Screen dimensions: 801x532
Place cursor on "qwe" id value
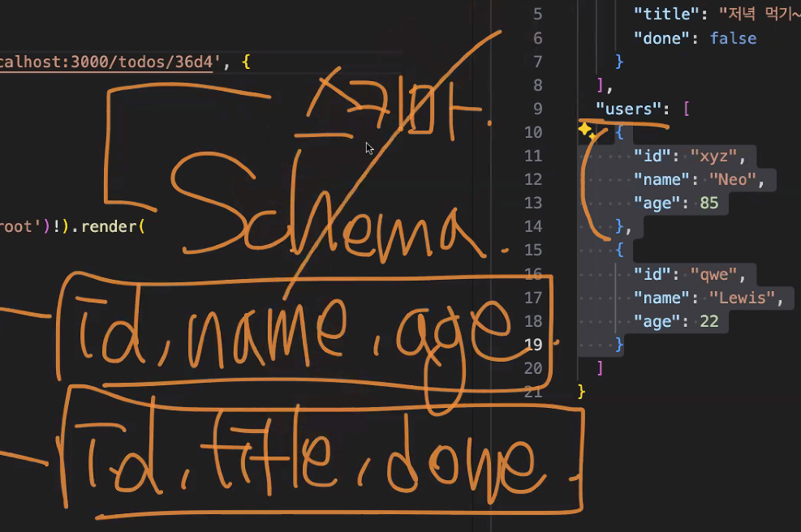pyautogui.click(x=713, y=275)
